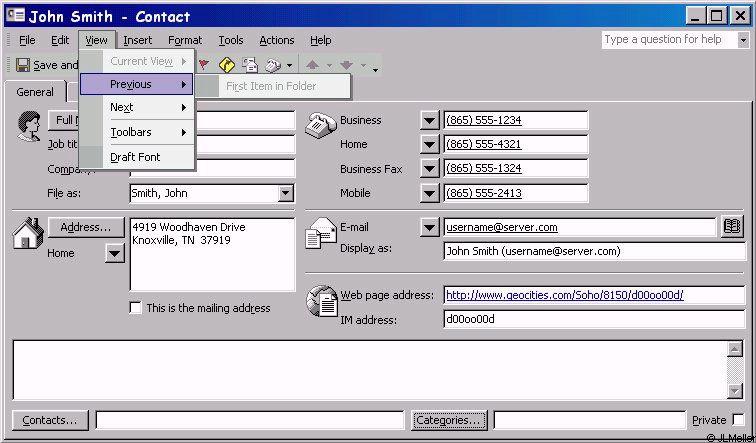The height and width of the screenshot is (443, 756).
Task: Open the Toolbars submenu in View menu
Action: (x=136, y=132)
